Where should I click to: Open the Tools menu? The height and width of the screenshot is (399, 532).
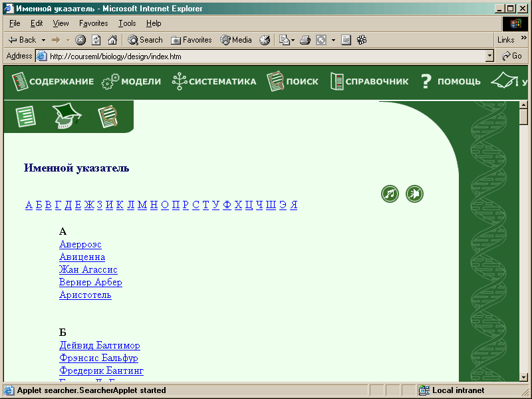pyautogui.click(x=127, y=23)
